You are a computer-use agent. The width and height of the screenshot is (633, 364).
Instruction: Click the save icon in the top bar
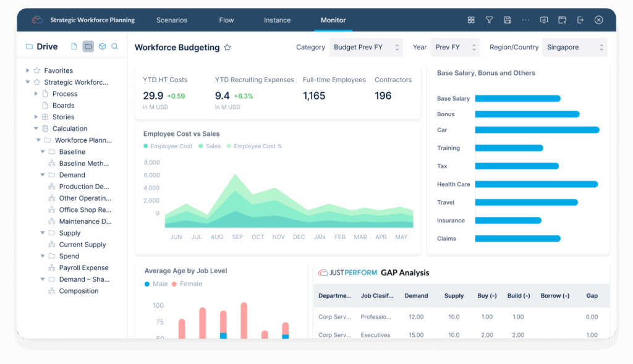(508, 20)
